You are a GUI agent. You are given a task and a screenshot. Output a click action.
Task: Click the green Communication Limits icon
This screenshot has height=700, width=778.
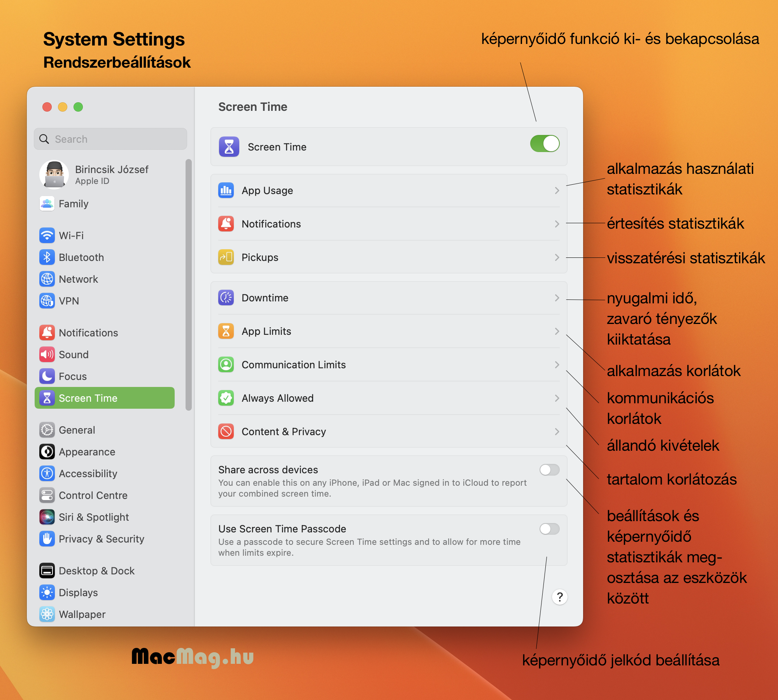click(226, 365)
